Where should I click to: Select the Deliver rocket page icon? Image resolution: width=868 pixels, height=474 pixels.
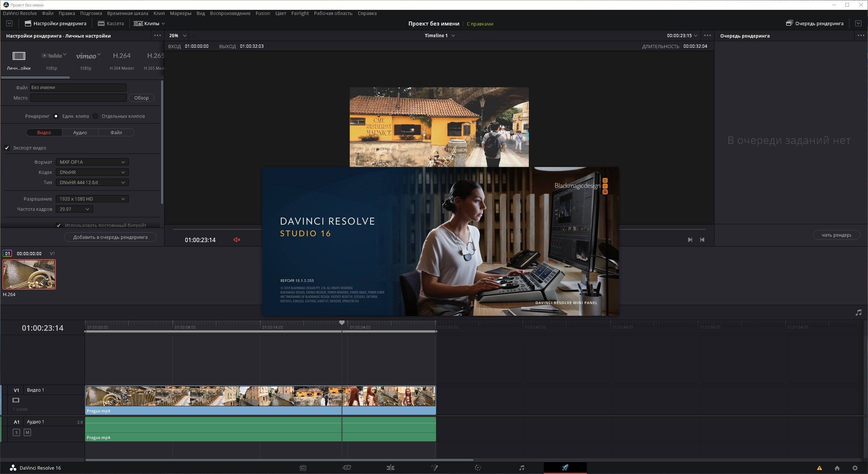[x=565, y=468]
